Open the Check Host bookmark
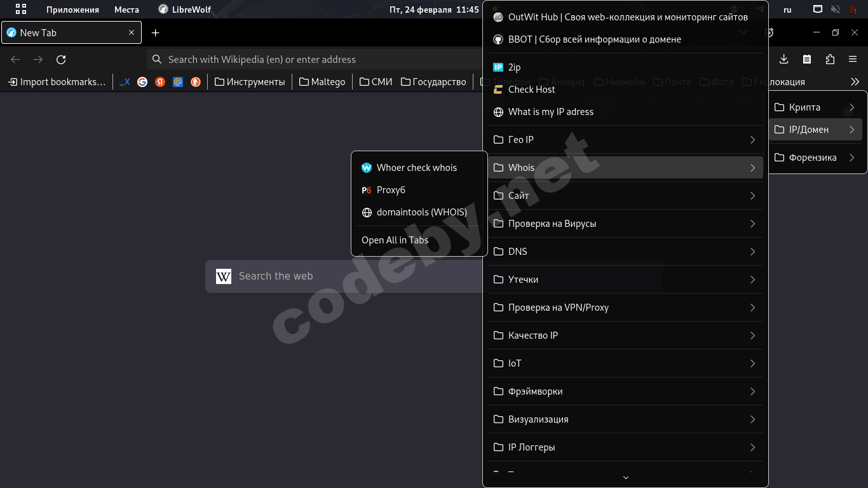 pos(625,90)
